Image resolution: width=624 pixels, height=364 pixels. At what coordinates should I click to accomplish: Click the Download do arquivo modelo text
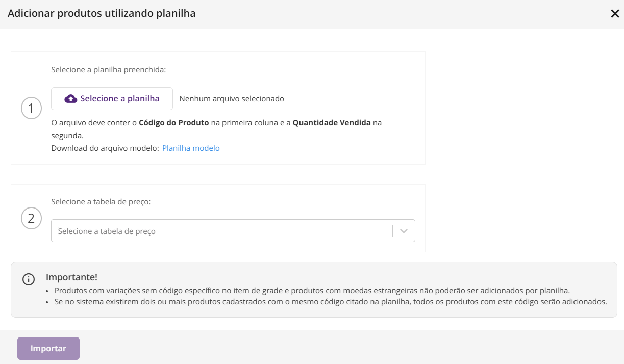(x=105, y=148)
